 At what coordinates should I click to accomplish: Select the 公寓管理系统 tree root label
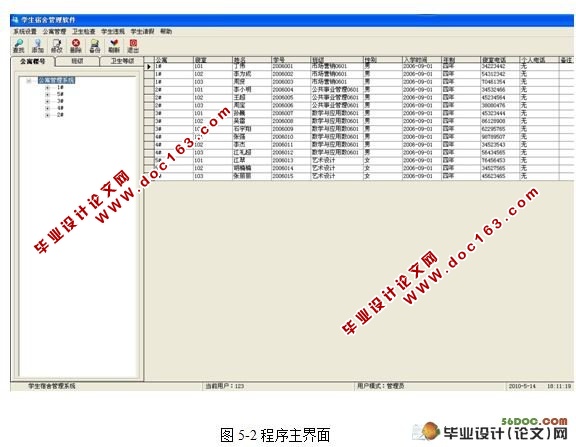pyautogui.click(x=57, y=80)
